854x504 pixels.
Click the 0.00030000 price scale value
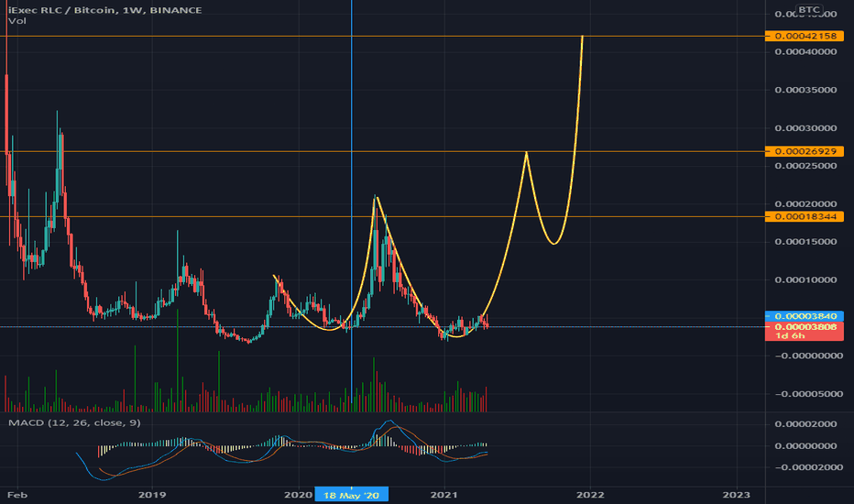[x=805, y=128]
